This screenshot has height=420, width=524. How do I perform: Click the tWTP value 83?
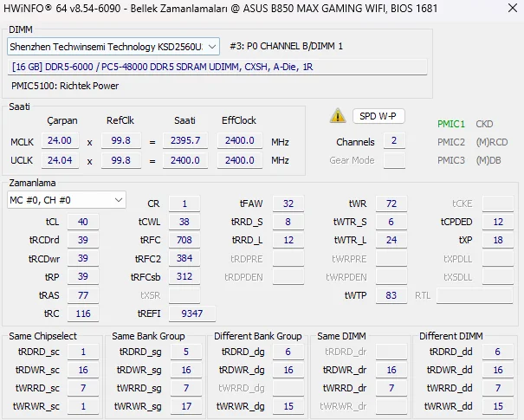391,295
